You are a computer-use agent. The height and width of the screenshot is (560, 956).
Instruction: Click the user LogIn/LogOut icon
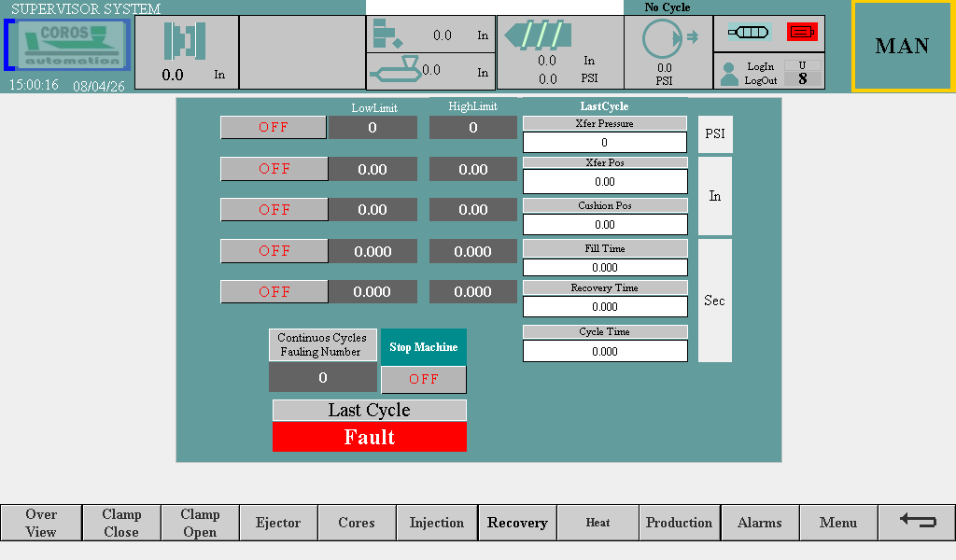pyautogui.click(x=730, y=74)
